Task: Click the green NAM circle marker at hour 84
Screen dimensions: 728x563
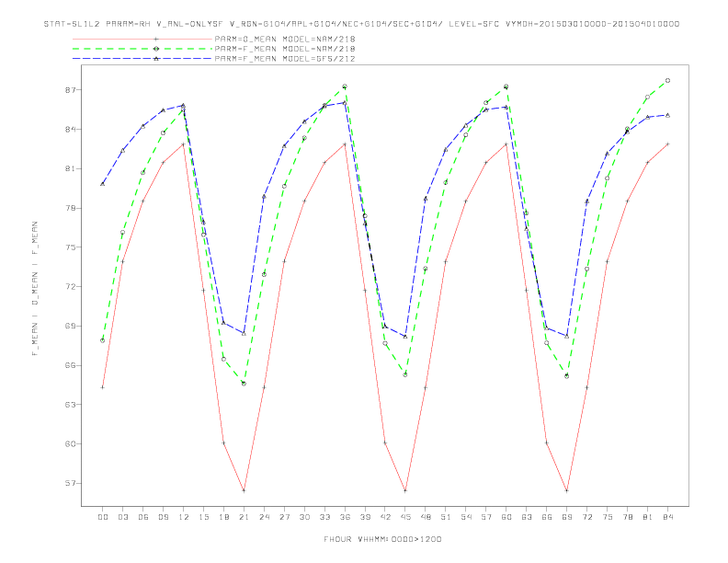Action: [x=667, y=80]
